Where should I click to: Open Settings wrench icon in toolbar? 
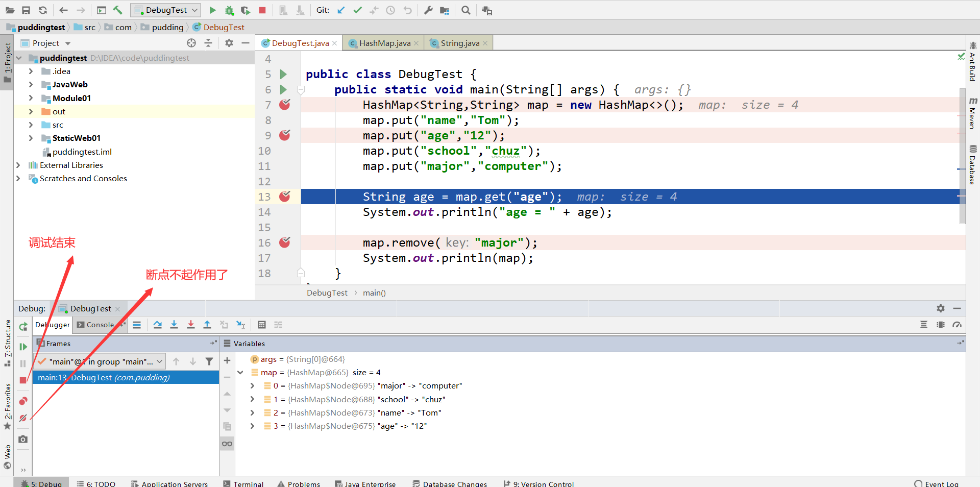coord(428,10)
